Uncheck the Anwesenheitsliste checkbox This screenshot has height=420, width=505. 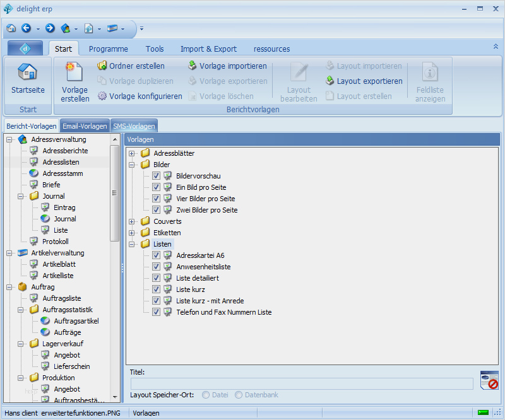156,267
